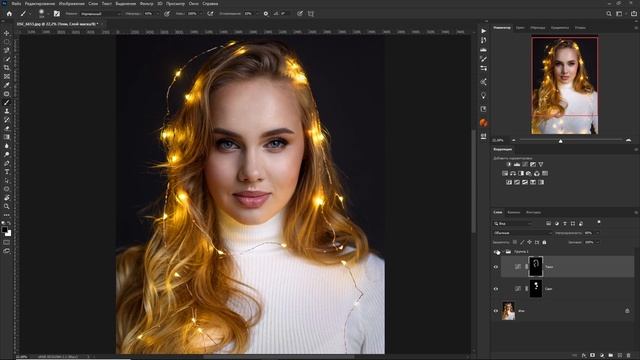Open the layer opacity dropdown arrow
Viewport: 640px width, 360px height.
coord(598,233)
